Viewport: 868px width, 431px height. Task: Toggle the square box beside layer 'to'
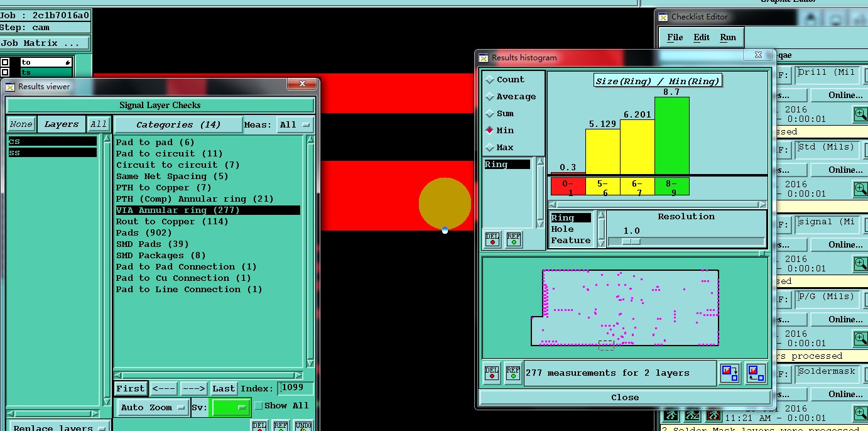(x=5, y=62)
